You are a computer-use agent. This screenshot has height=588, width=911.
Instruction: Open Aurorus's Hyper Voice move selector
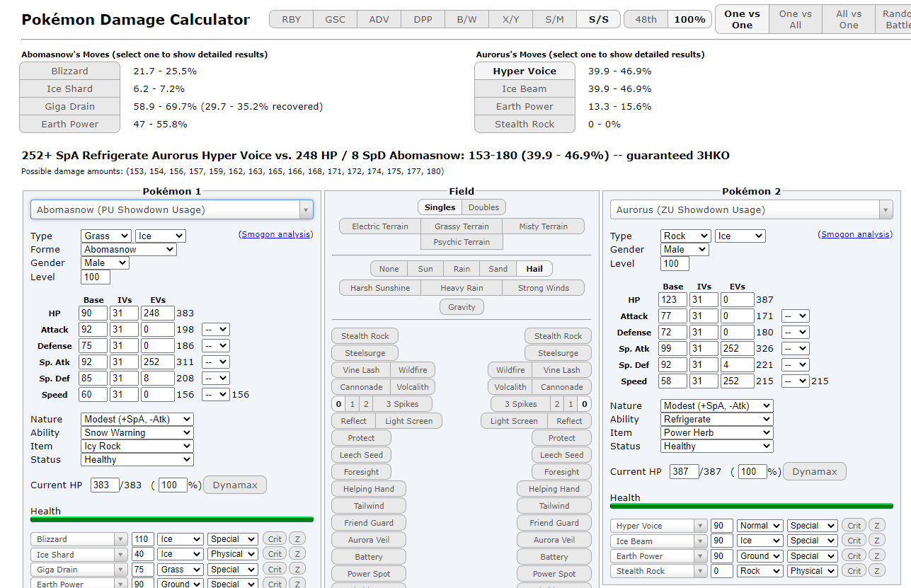(659, 526)
